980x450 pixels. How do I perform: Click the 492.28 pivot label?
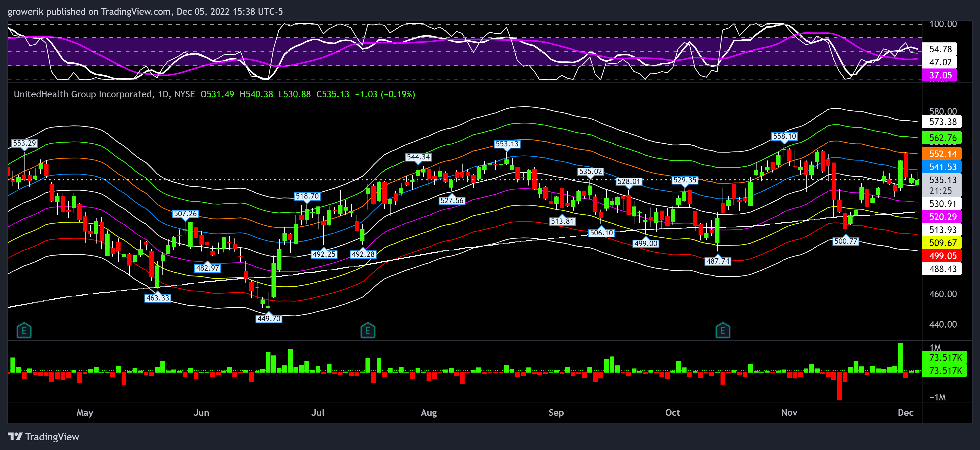click(363, 254)
